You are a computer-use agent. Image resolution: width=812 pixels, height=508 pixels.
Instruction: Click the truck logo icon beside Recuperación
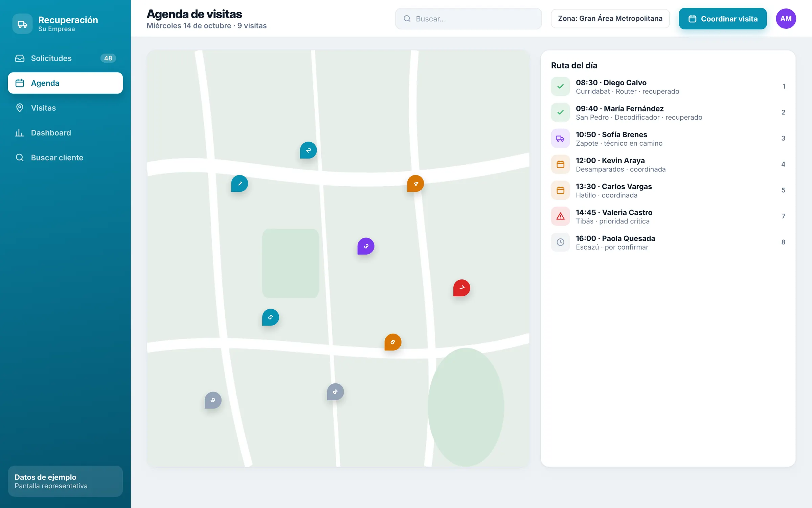pos(22,24)
